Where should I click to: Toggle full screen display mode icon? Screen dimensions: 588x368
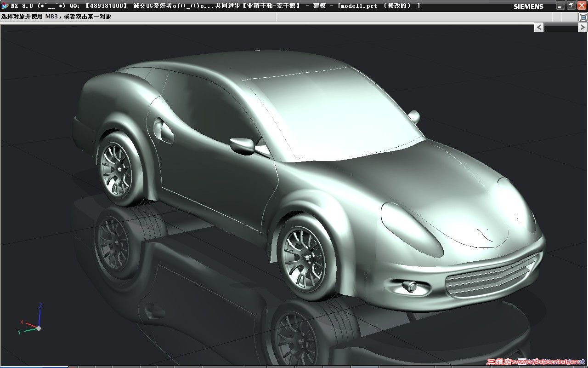(582, 17)
